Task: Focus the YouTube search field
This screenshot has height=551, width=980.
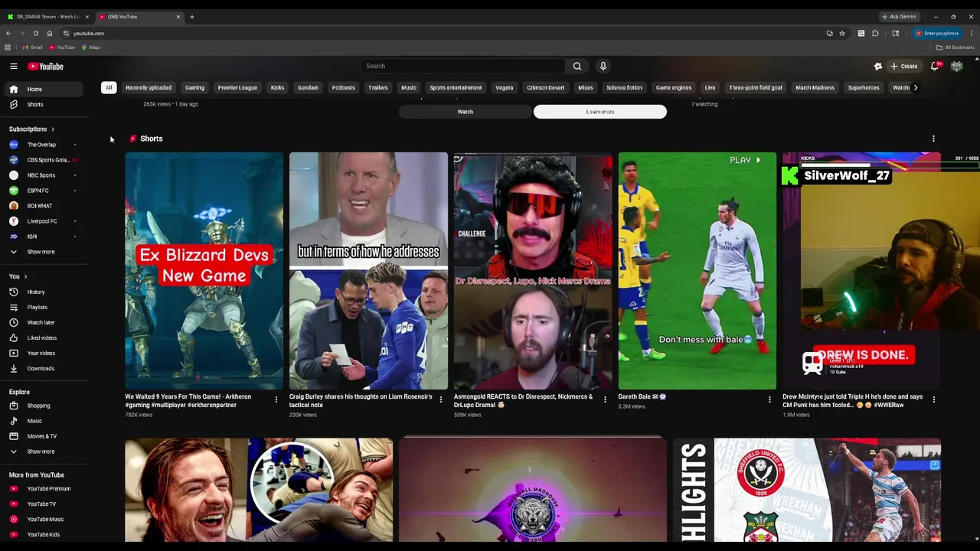Action: [x=462, y=66]
